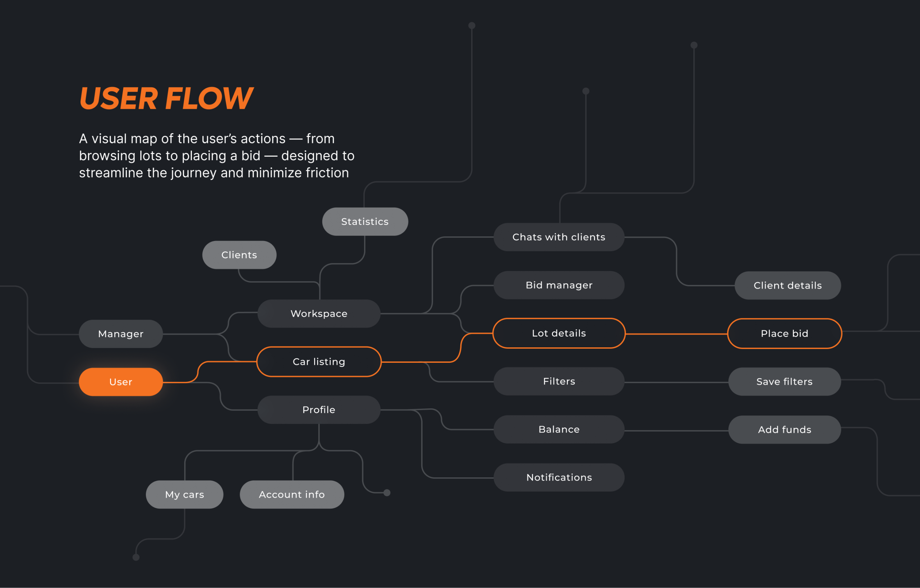
Task: Select the Manager node
Action: click(x=121, y=334)
